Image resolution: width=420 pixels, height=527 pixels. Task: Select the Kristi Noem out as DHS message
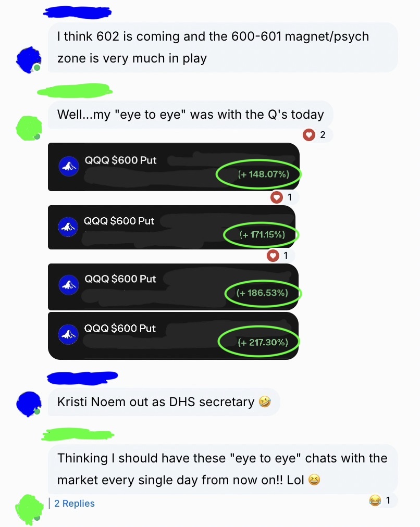[164, 402]
